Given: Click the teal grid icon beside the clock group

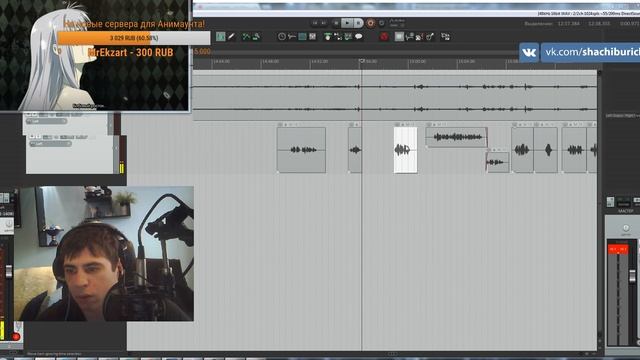Looking at the screenshot, I should click(x=302, y=37).
